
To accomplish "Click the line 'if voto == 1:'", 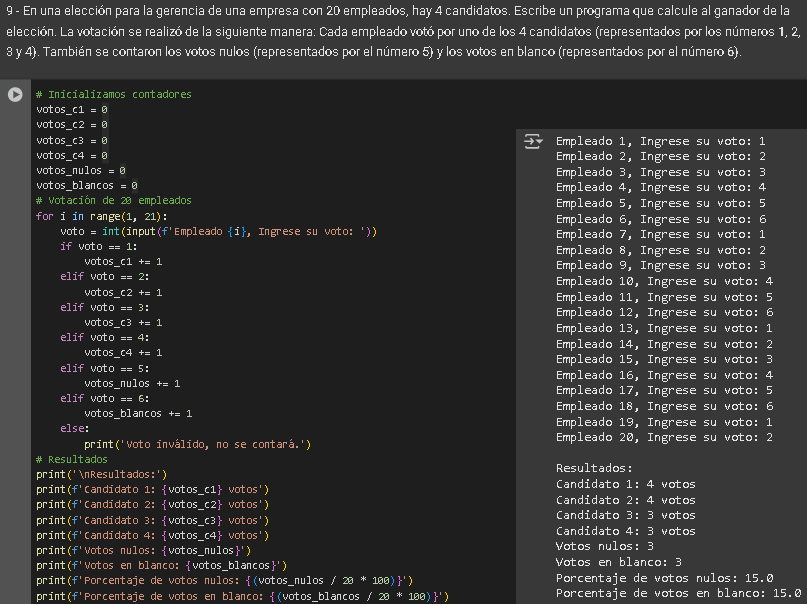I will tap(99, 246).
